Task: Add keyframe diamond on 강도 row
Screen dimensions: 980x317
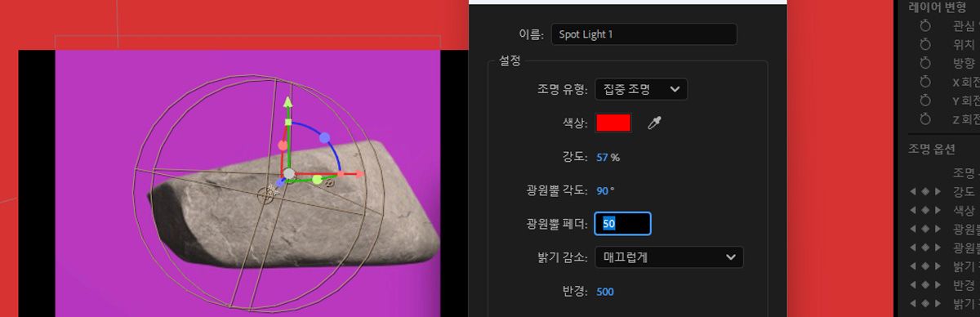Action: (x=925, y=191)
